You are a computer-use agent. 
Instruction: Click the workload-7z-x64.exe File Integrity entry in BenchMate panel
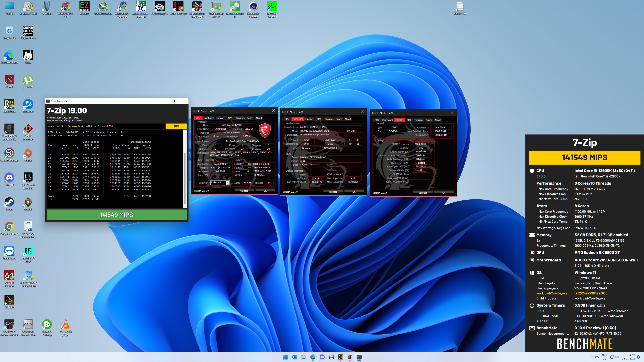pyautogui.click(x=552, y=293)
